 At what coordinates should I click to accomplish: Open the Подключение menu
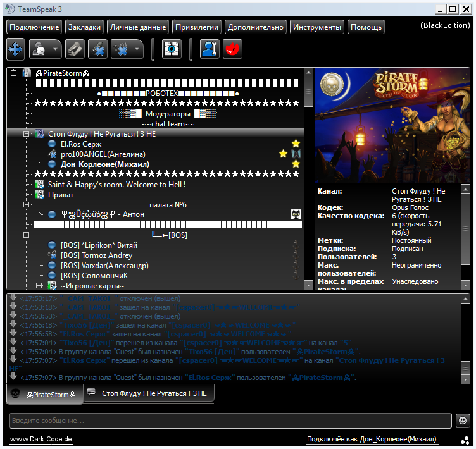tap(34, 27)
